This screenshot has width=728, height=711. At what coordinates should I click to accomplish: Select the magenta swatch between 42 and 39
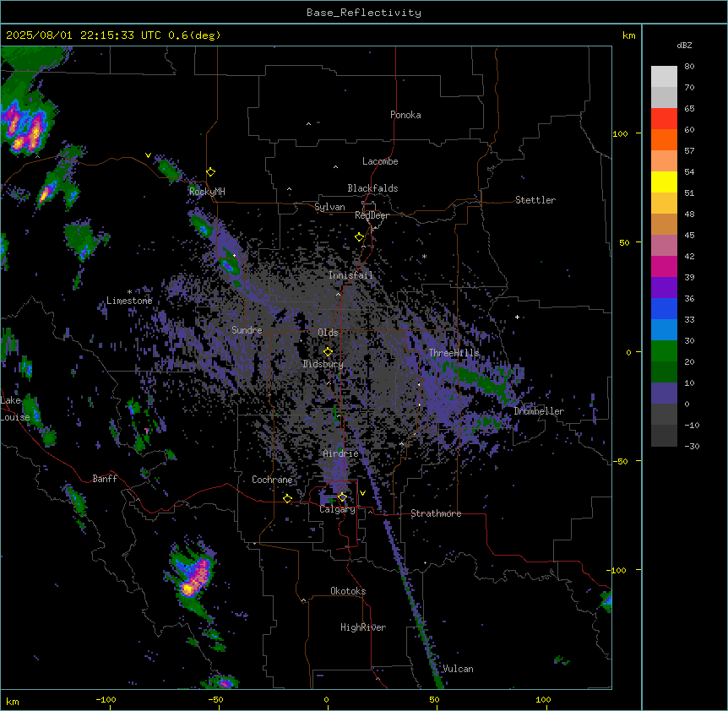click(664, 266)
